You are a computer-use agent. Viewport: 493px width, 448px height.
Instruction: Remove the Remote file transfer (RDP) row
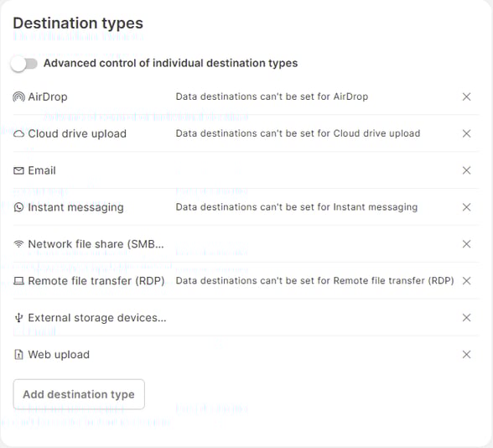point(466,281)
